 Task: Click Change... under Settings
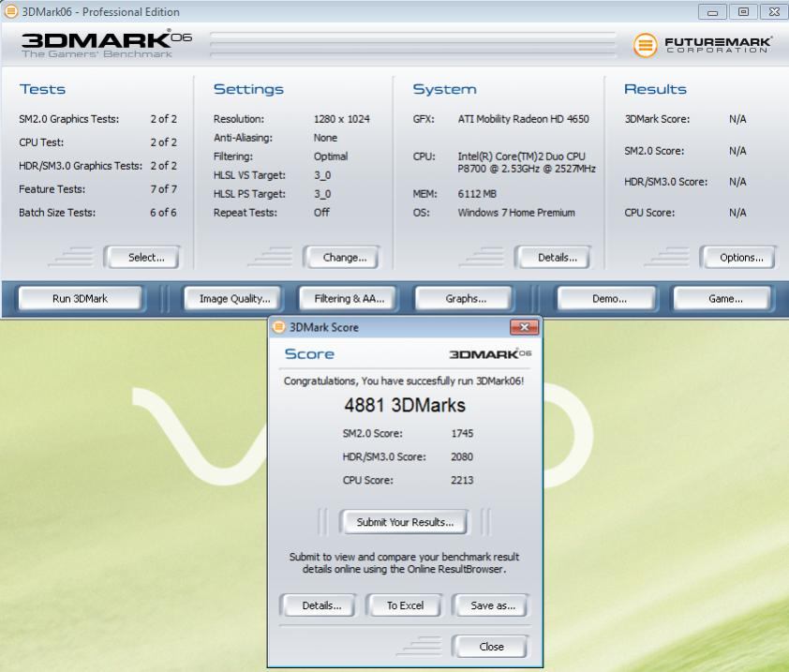click(341, 257)
